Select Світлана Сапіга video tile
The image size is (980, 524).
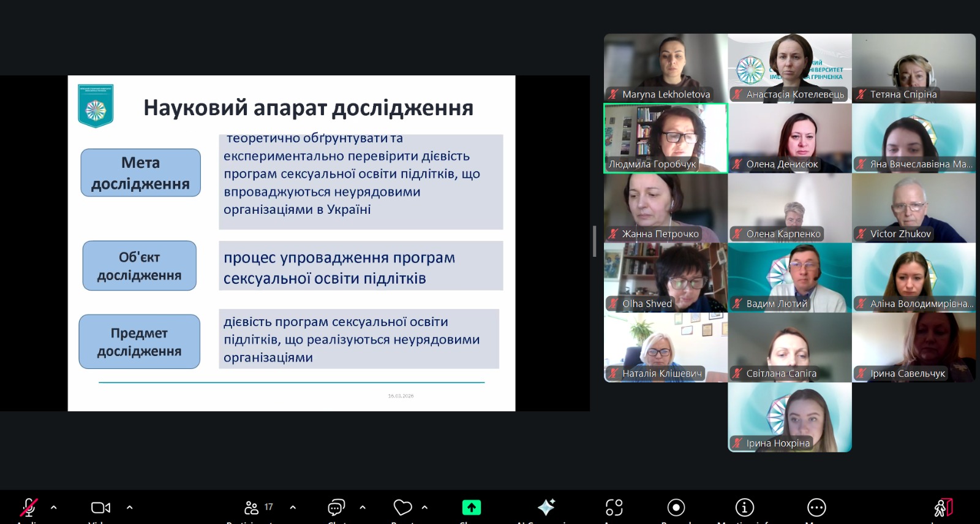(790, 347)
